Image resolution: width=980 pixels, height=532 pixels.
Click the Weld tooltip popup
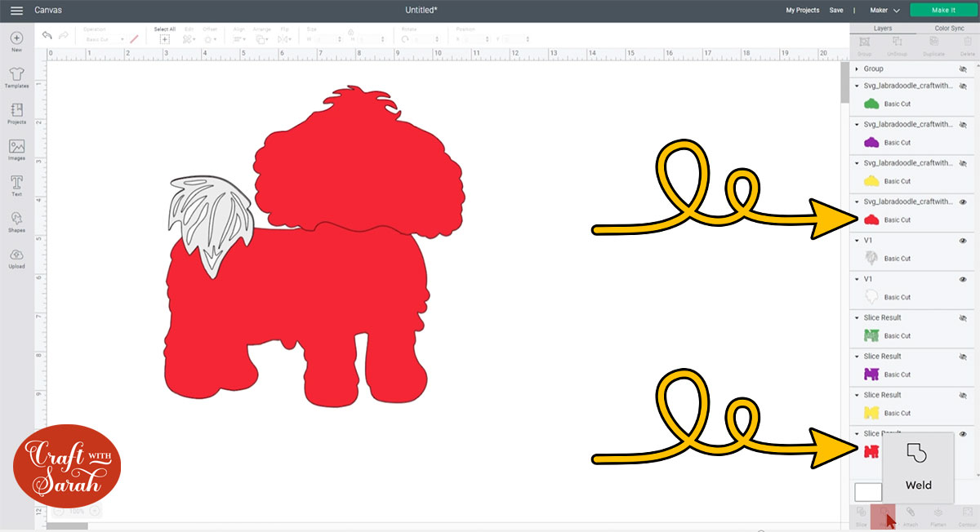pos(918,467)
